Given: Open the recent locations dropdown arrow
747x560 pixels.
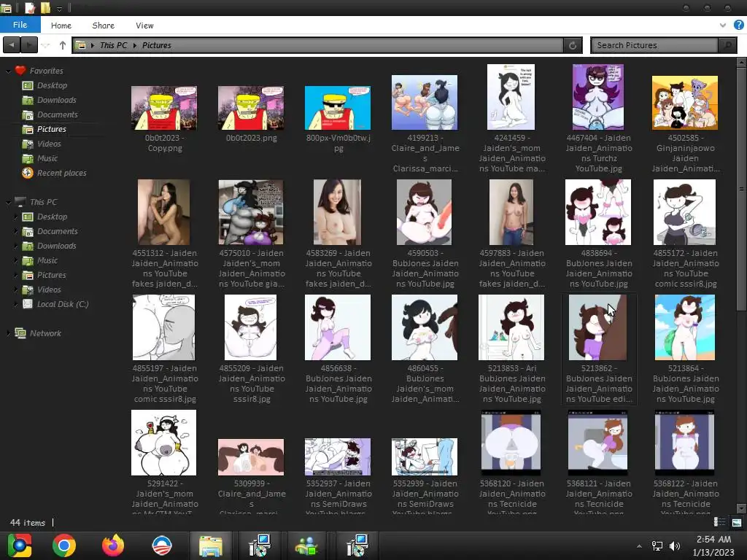Looking at the screenshot, I should pos(46,45).
